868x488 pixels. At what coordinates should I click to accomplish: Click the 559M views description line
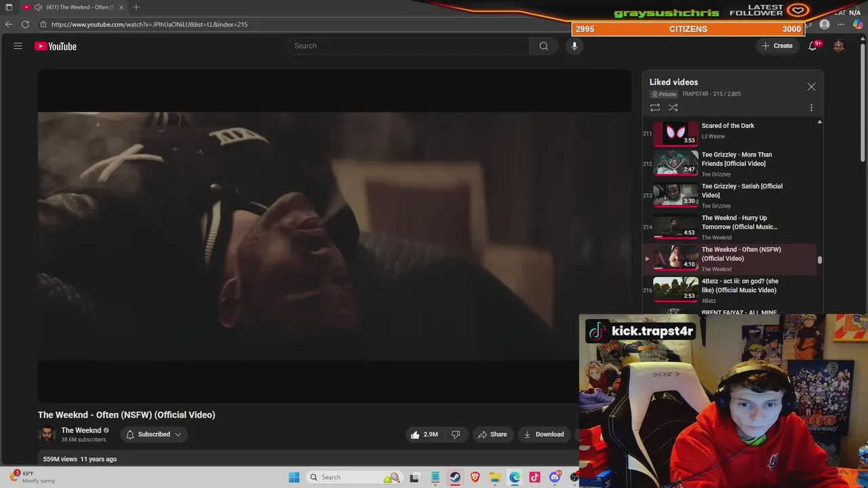(80, 460)
